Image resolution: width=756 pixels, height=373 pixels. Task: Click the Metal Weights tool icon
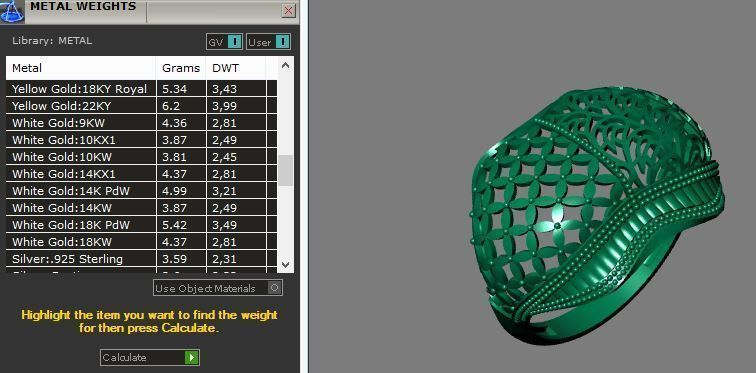pyautogui.click(x=12, y=11)
